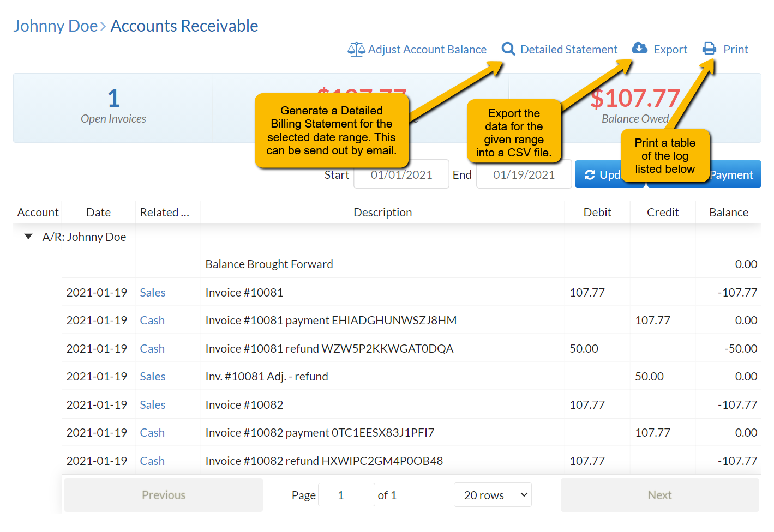Open Cash link for Invoice #10082 payment
The image size is (774, 532).
point(152,433)
